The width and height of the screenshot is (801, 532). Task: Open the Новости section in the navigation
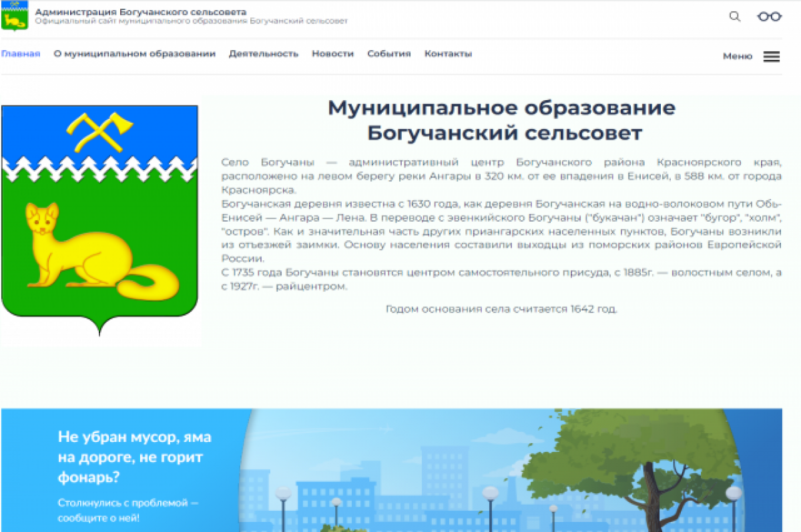click(331, 53)
